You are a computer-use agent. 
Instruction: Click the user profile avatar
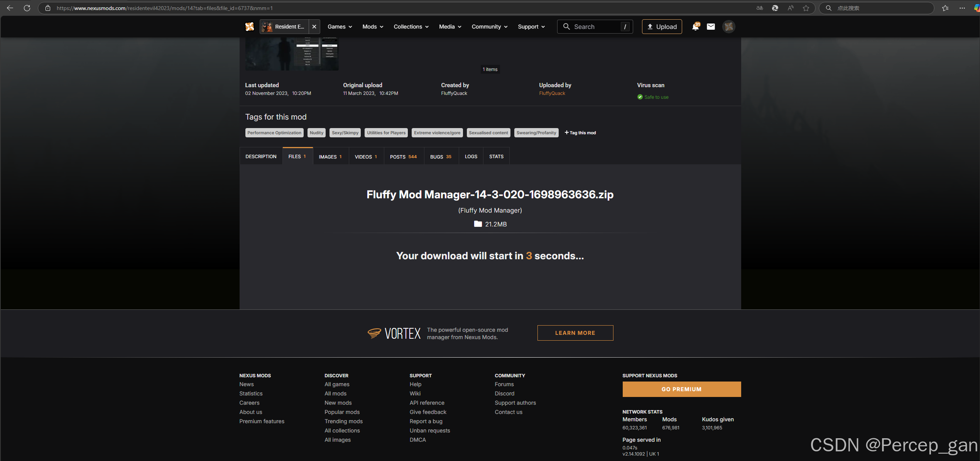click(x=728, y=27)
